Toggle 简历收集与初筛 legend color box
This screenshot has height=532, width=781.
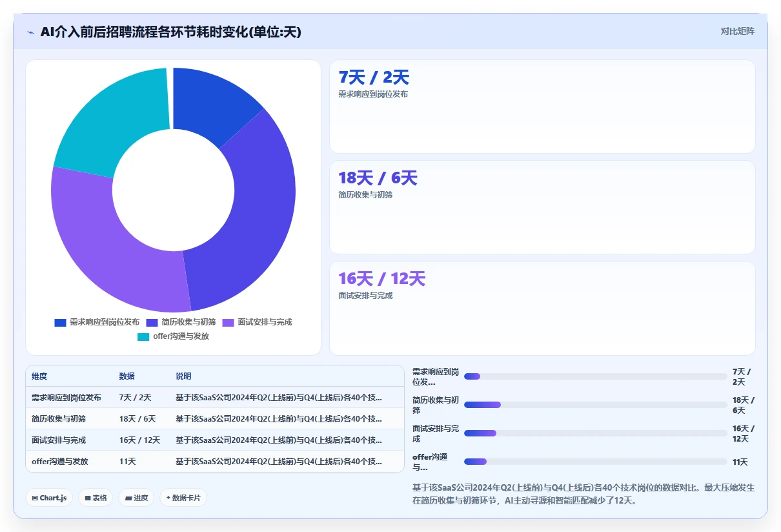152,322
